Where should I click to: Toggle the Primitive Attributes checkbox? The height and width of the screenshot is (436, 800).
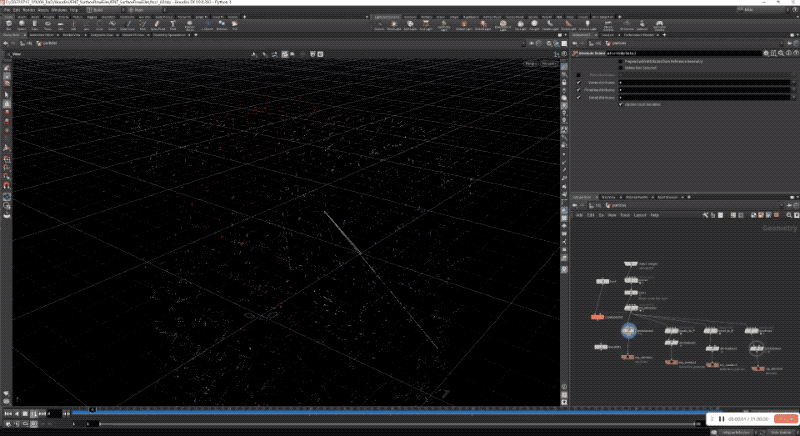(x=579, y=90)
